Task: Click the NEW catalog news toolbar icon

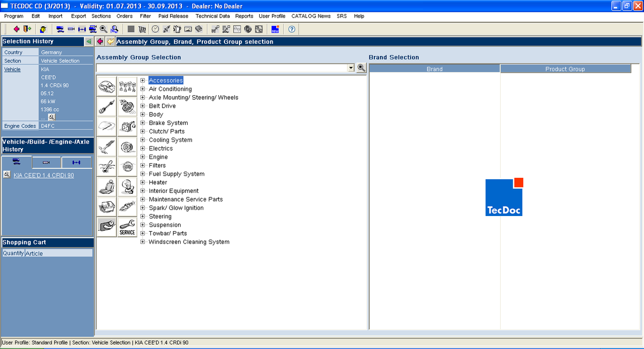Action: 275,29
